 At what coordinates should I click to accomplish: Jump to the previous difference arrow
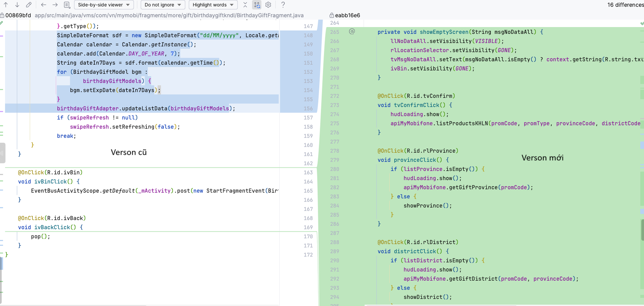point(6,5)
